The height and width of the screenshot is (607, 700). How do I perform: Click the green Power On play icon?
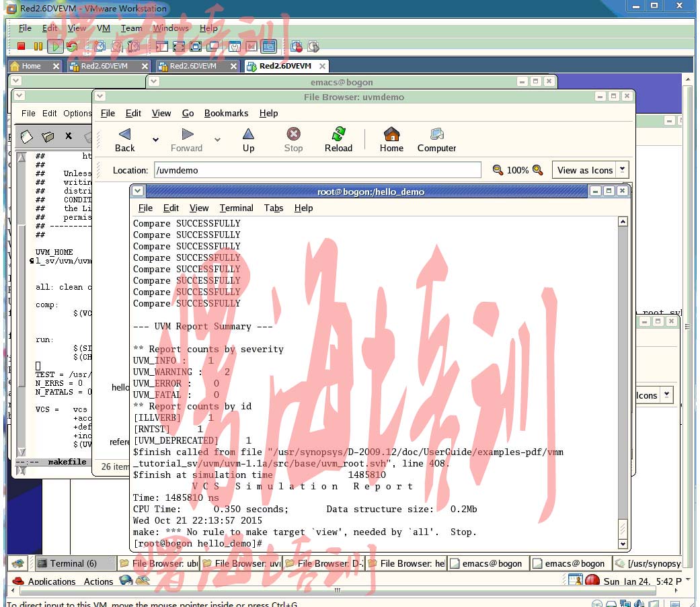click(x=55, y=46)
